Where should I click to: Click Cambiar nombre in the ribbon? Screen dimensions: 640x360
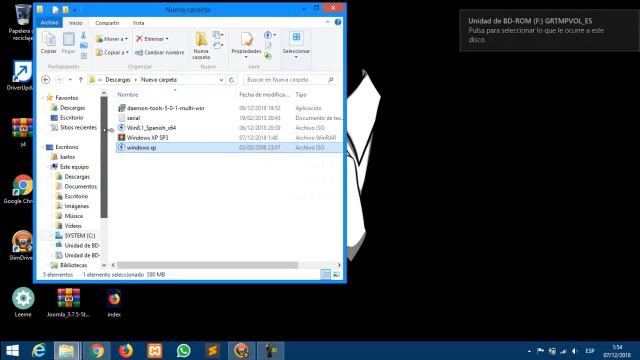(x=160, y=53)
